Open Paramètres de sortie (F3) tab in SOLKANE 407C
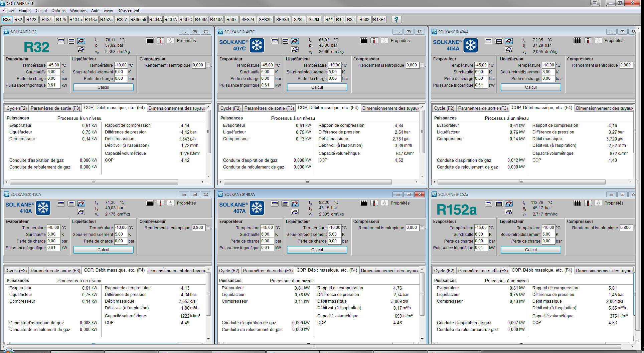Image resolution: width=644 pixels, height=353 pixels. click(269, 108)
